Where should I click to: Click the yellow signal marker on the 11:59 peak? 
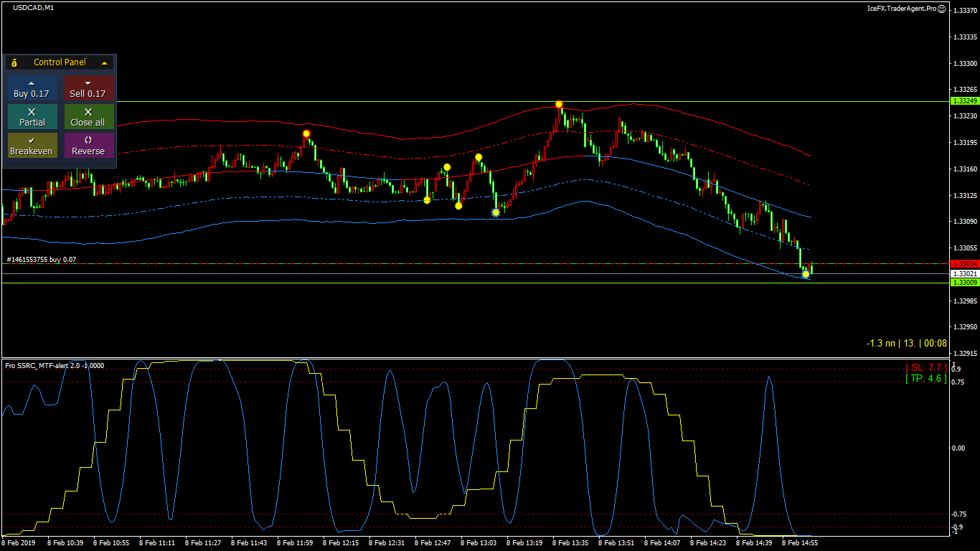tap(306, 134)
